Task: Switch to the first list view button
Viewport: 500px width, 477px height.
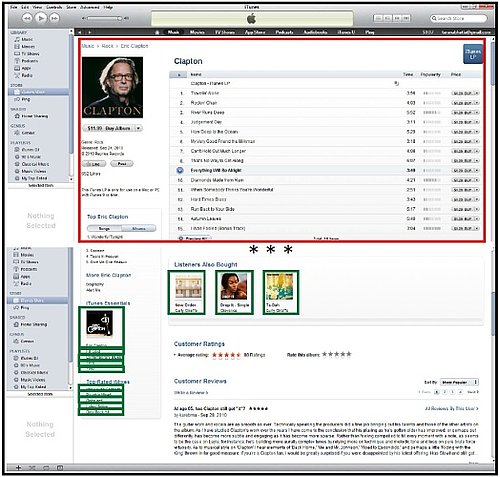Action: (x=378, y=18)
